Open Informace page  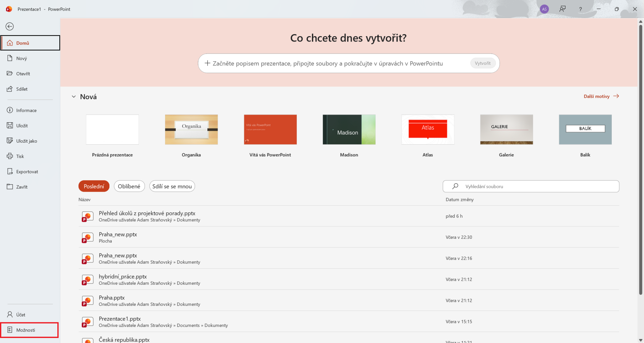30,110
